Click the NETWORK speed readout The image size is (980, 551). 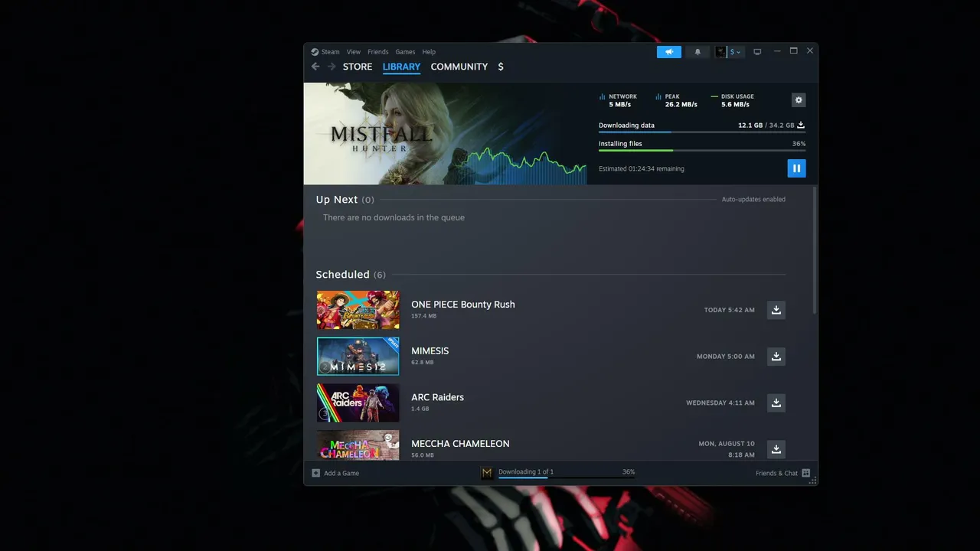click(x=619, y=100)
